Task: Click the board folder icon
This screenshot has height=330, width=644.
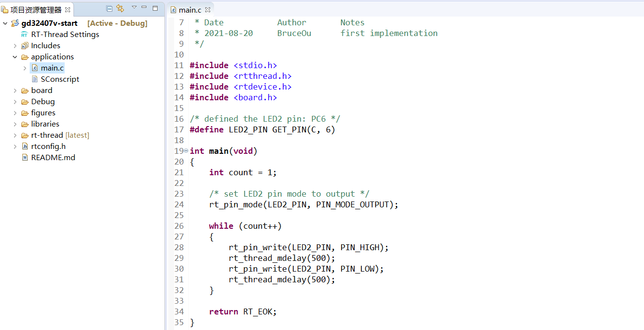Action: 25,91
